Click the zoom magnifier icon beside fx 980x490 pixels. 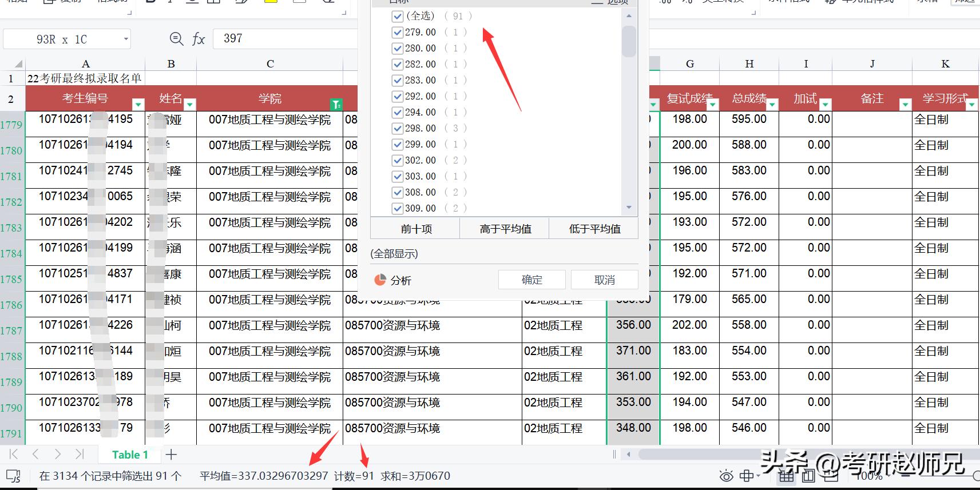(177, 39)
